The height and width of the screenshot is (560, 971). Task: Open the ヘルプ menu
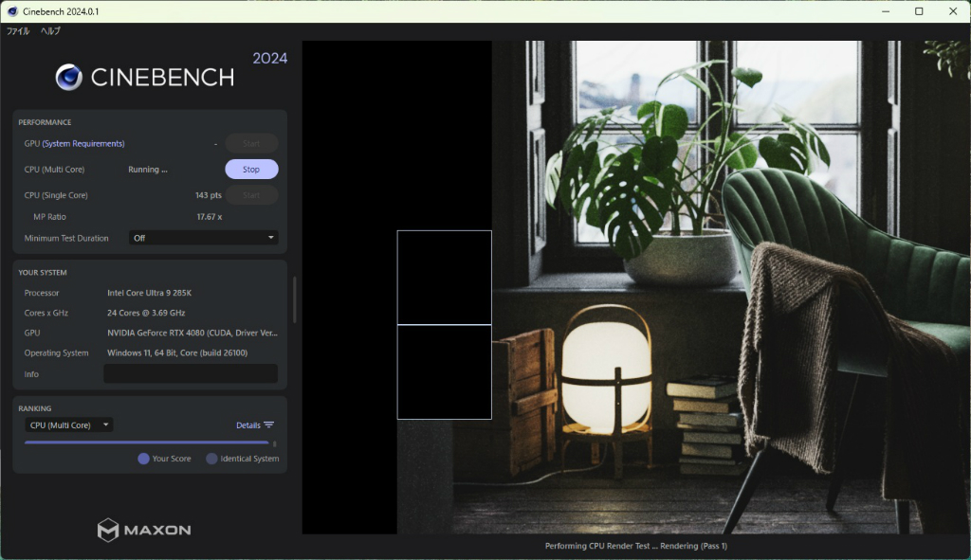(50, 31)
